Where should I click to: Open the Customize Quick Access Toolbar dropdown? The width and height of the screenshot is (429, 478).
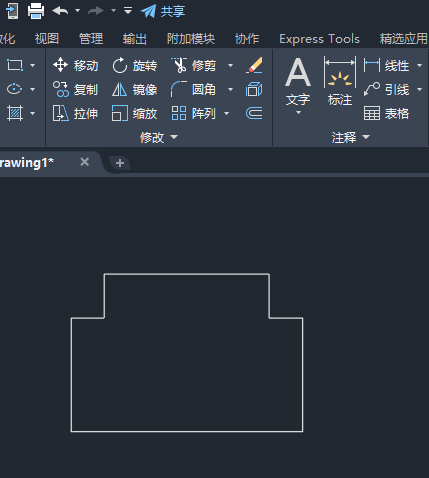tap(128, 11)
